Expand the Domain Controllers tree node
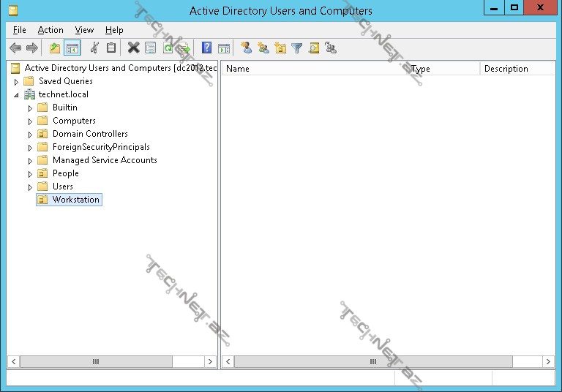The image size is (562, 392). click(31, 135)
